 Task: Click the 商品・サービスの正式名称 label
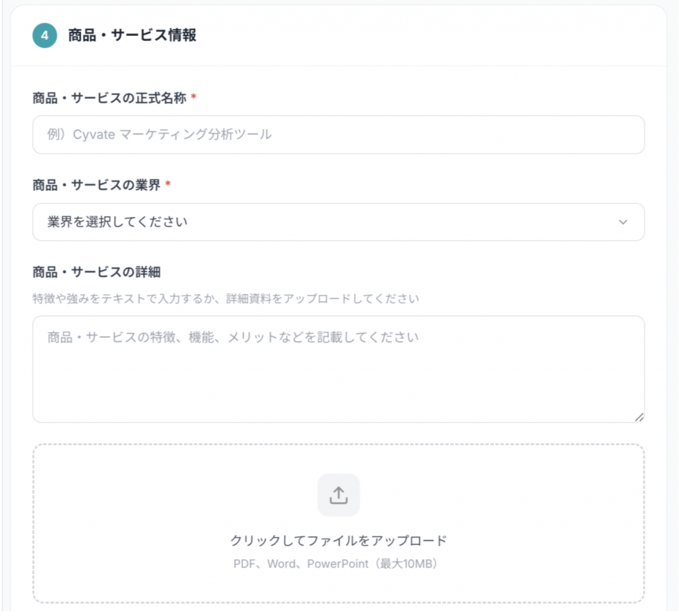pyautogui.click(x=109, y=97)
